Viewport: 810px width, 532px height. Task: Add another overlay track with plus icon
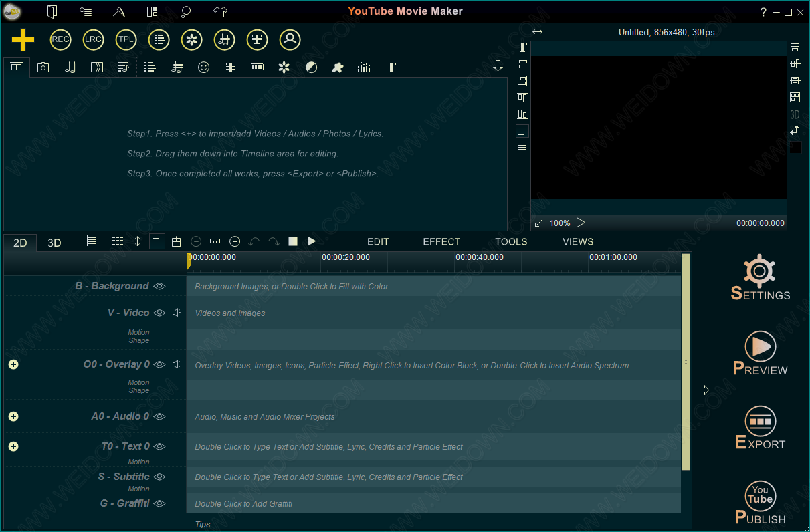(13, 364)
